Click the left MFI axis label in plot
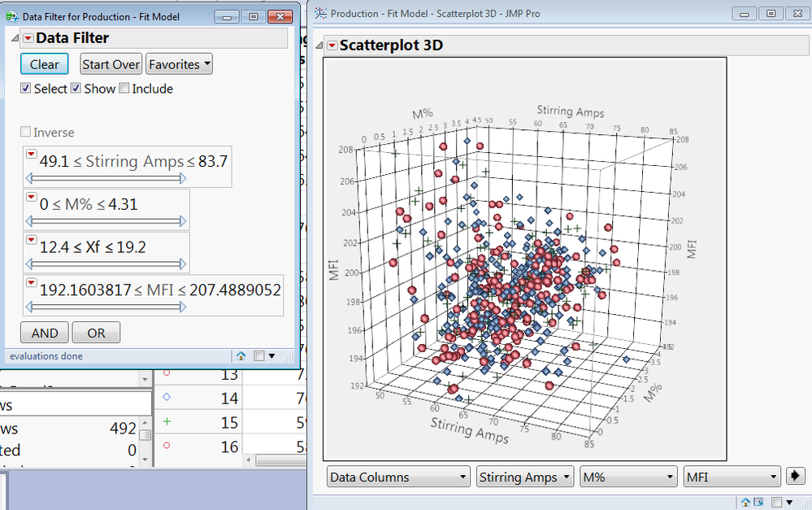 (334, 270)
